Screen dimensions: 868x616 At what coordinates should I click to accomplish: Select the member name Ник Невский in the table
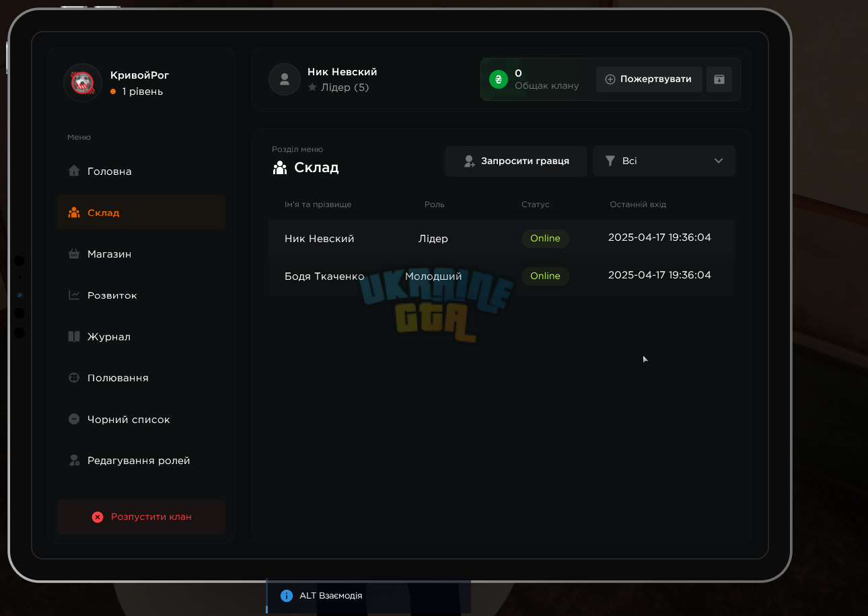(x=320, y=239)
